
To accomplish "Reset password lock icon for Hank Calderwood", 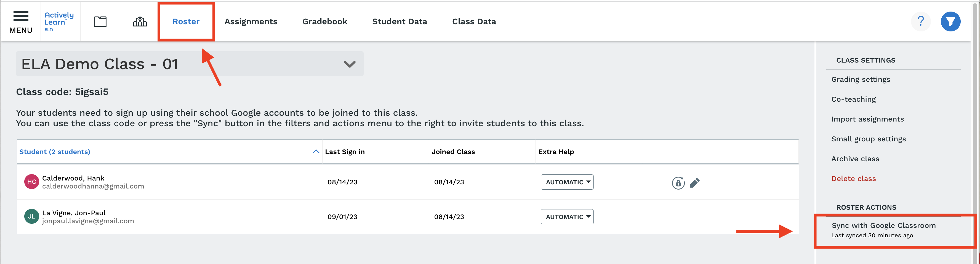I will click(x=678, y=183).
